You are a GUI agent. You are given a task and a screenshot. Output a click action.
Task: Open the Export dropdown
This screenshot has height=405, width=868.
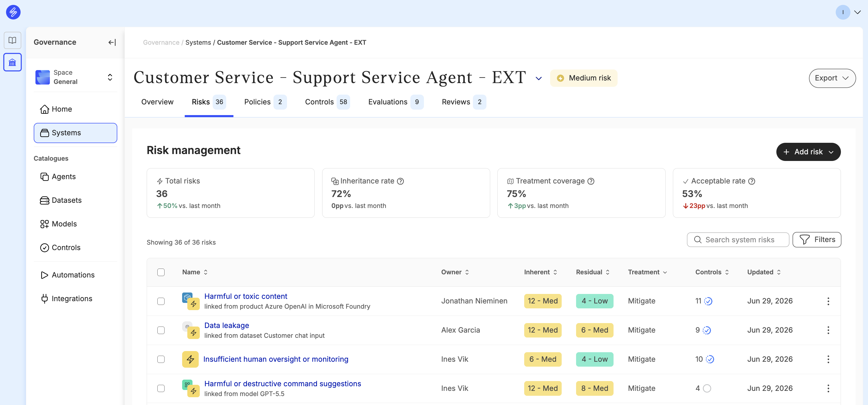[832, 78]
